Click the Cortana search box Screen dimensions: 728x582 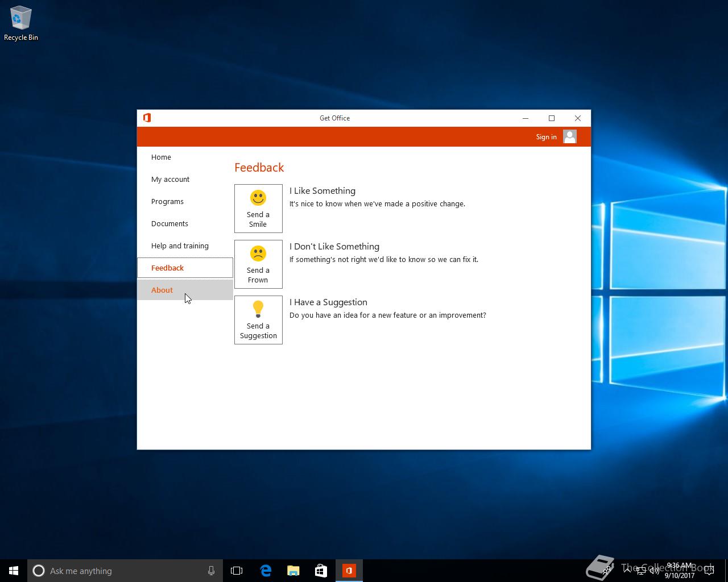tap(125, 571)
